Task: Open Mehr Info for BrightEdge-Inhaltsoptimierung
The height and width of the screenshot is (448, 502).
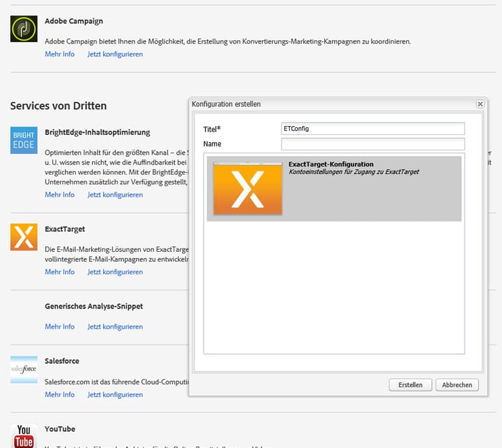Action: click(x=60, y=195)
